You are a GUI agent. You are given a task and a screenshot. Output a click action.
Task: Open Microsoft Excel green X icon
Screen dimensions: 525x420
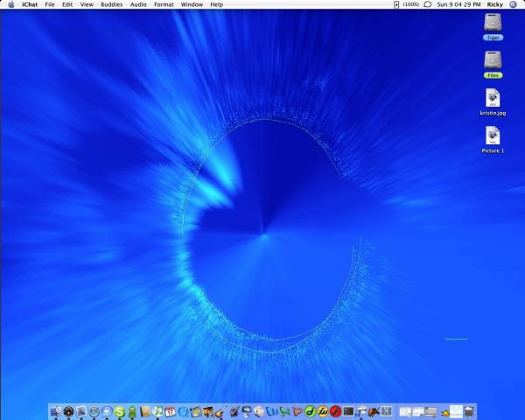284,411
